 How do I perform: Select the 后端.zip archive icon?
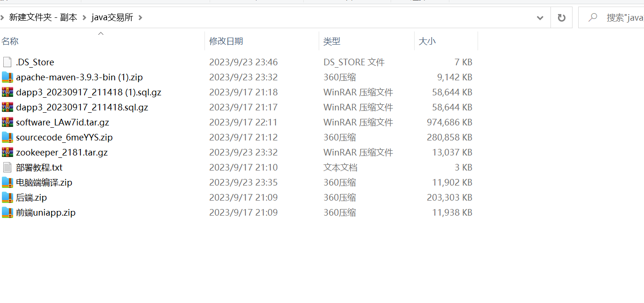[7, 197]
